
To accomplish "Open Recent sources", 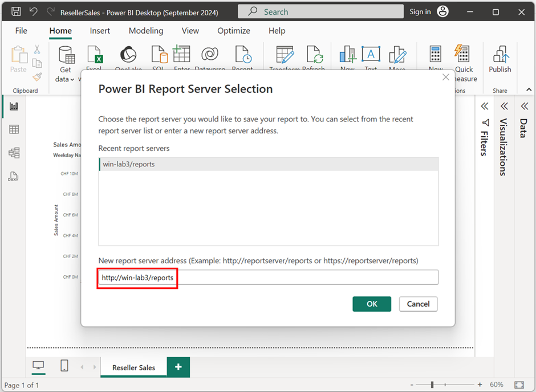I will click(243, 55).
